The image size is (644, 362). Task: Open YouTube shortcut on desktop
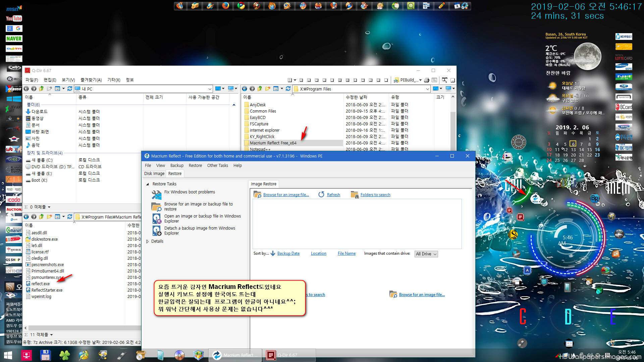point(14,18)
